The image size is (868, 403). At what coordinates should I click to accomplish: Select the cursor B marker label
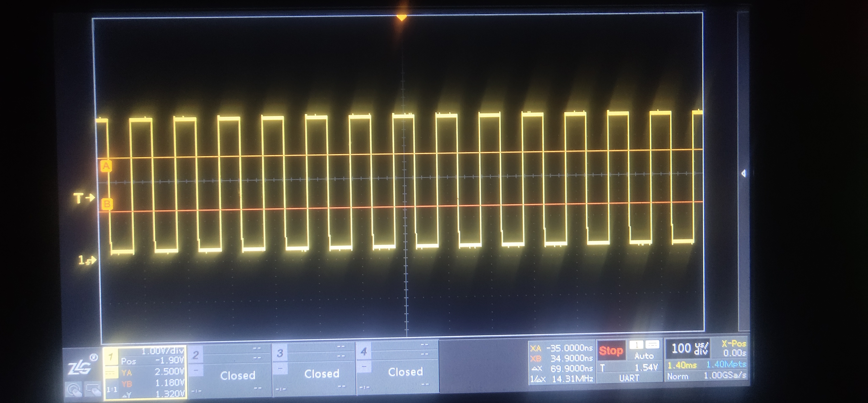point(107,204)
